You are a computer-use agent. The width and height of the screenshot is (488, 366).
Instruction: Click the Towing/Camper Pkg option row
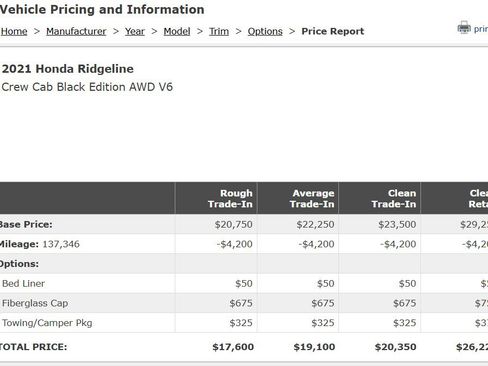244,323
